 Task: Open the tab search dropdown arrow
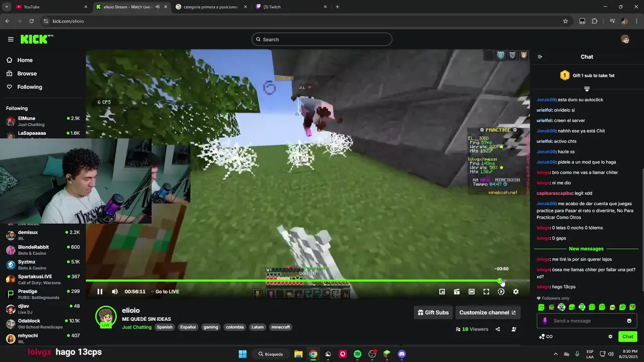[6, 7]
